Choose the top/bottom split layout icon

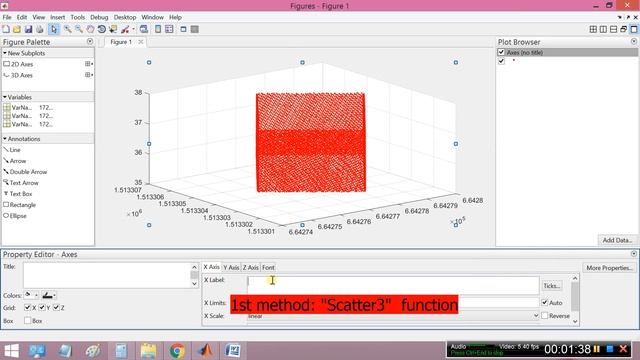click(x=613, y=29)
